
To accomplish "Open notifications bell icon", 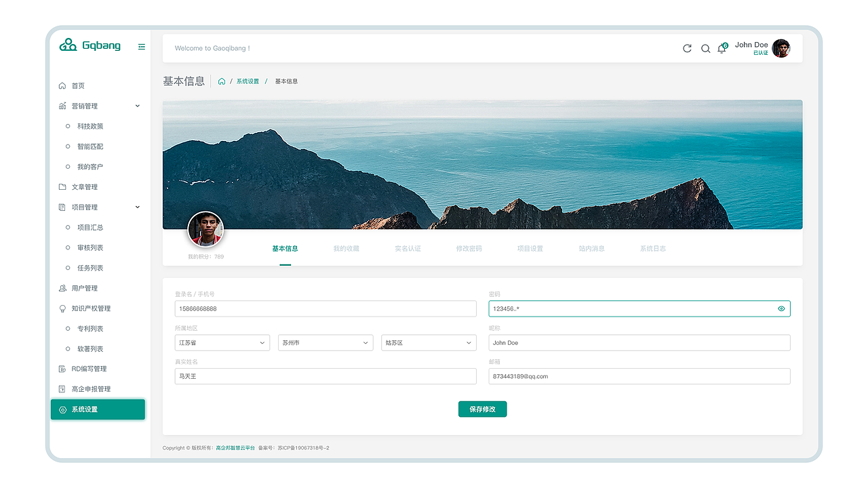I will coord(722,49).
